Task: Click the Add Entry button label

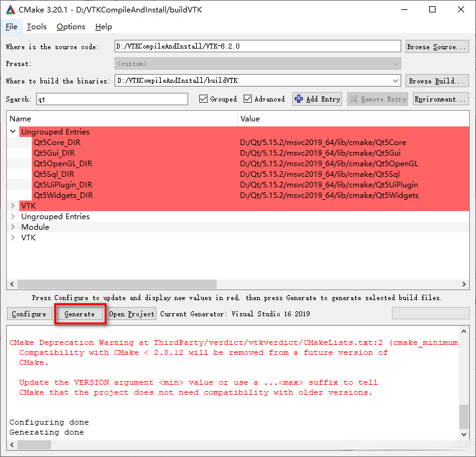Action: click(x=323, y=99)
